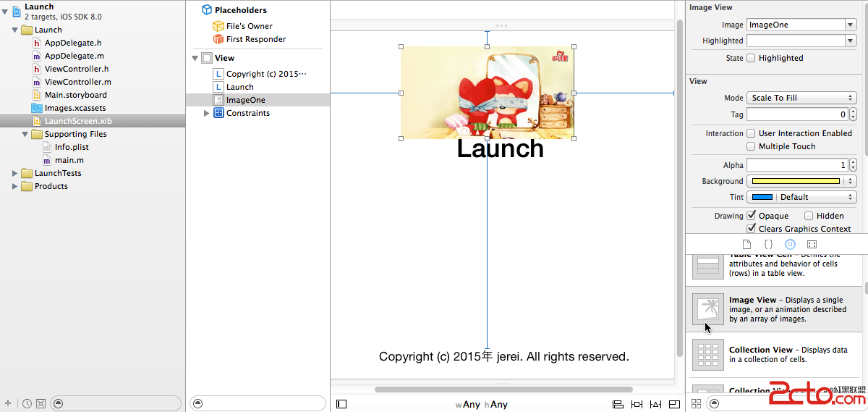Click the Background yellow color swatch
868x412 pixels.
tap(796, 181)
